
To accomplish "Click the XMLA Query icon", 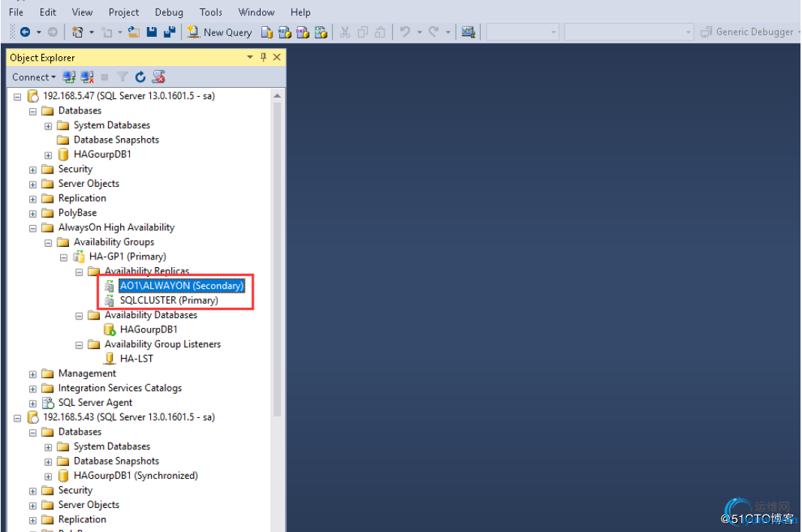I will click(321, 32).
